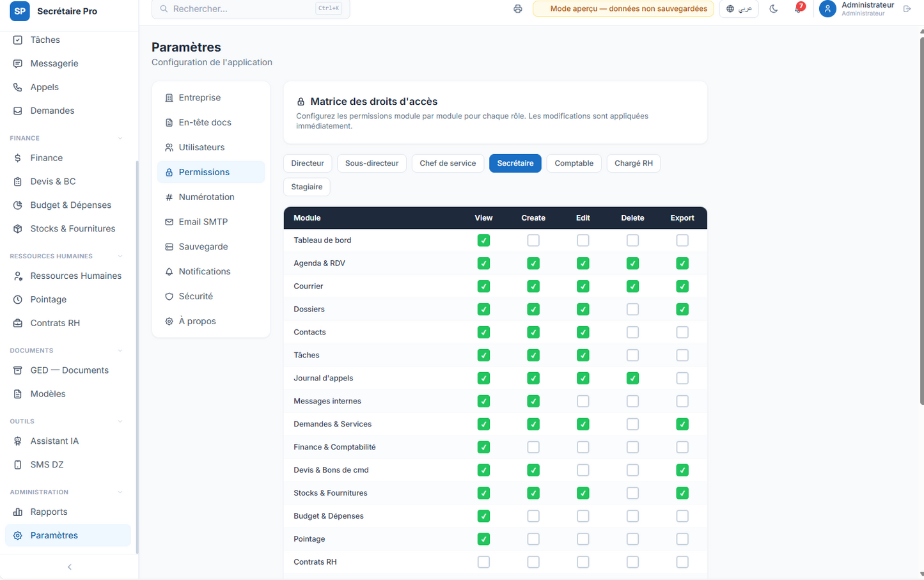The height and width of the screenshot is (580, 924).
Task: Open En-tête docs settings section
Action: click(x=211, y=123)
